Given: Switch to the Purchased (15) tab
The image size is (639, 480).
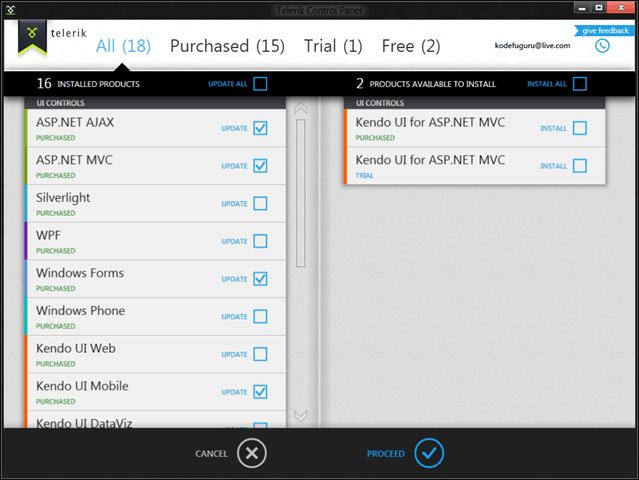Looking at the screenshot, I should point(227,46).
